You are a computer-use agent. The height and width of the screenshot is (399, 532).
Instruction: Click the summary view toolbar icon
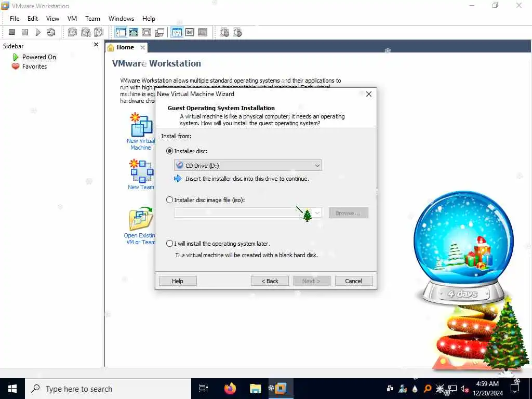point(177,32)
